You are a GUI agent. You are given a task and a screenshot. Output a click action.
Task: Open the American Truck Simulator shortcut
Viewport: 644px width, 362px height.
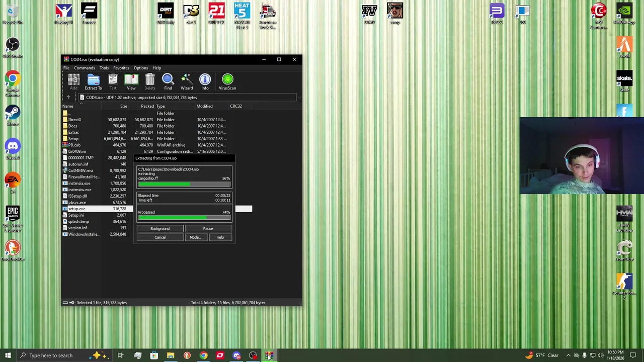pos(268,16)
